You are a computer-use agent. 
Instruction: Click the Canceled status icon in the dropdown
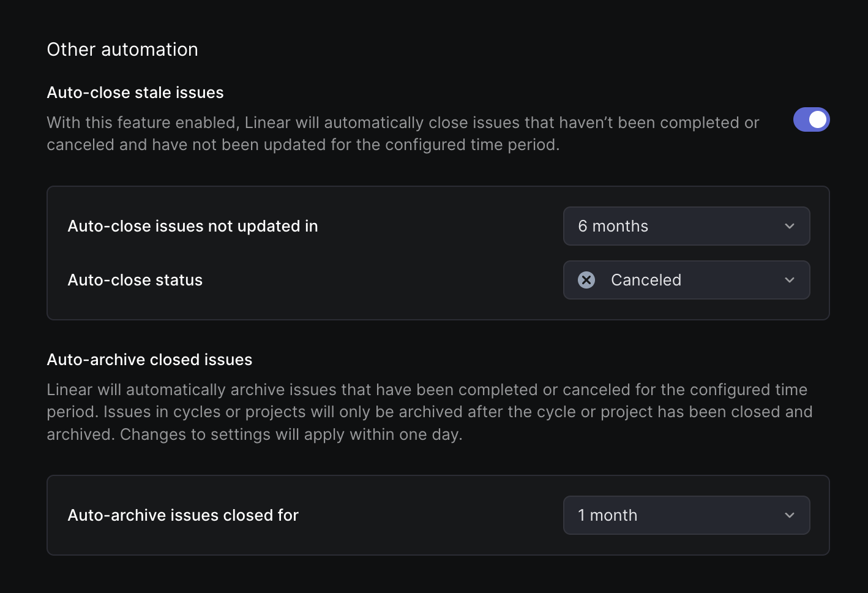click(586, 280)
